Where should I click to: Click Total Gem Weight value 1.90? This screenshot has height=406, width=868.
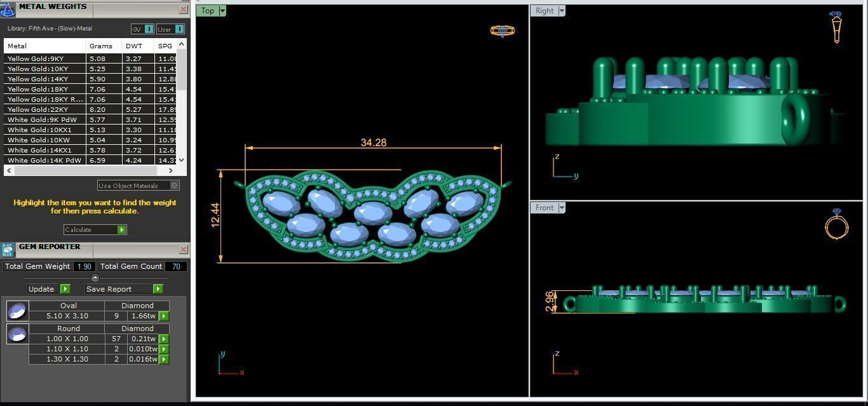coord(85,266)
